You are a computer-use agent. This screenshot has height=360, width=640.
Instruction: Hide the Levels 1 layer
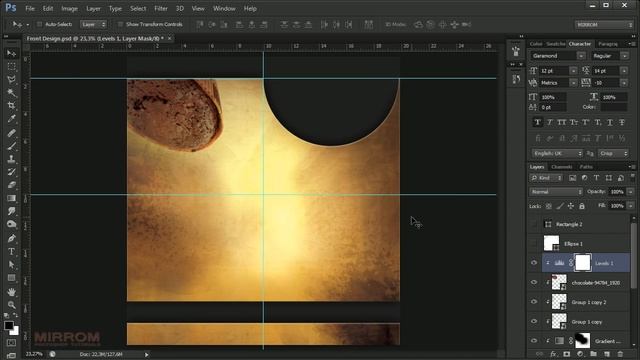[x=534, y=263]
